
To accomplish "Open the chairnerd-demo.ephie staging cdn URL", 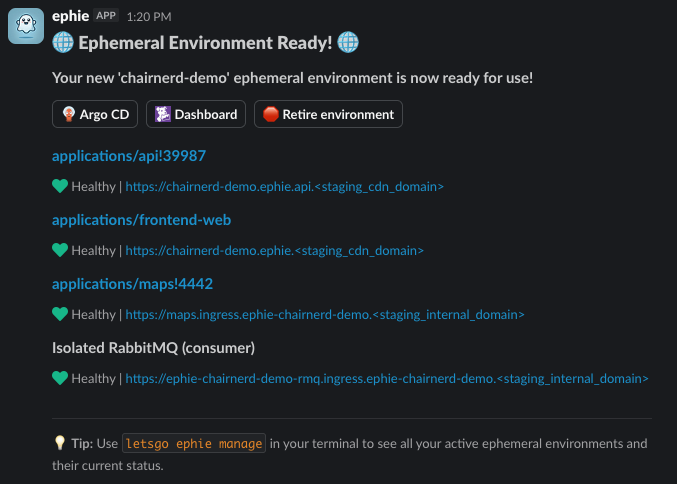I will tap(275, 250).
